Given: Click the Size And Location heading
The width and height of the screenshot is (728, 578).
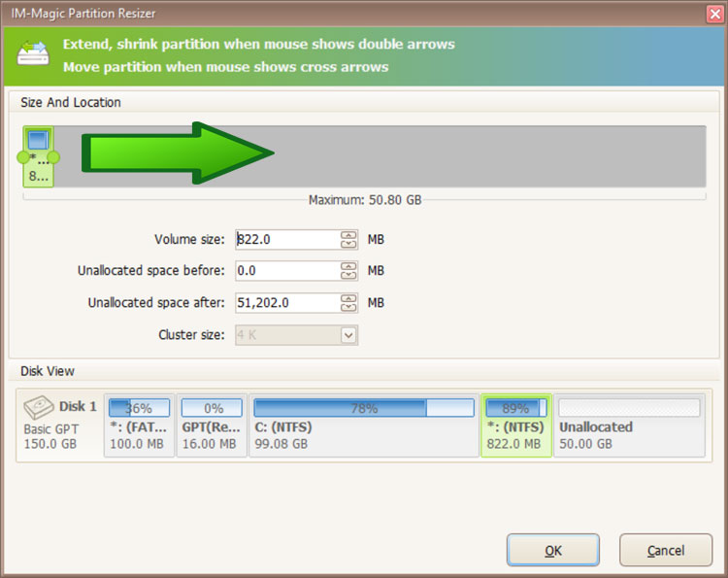Looking at the screenshot, I should point(71,102).
